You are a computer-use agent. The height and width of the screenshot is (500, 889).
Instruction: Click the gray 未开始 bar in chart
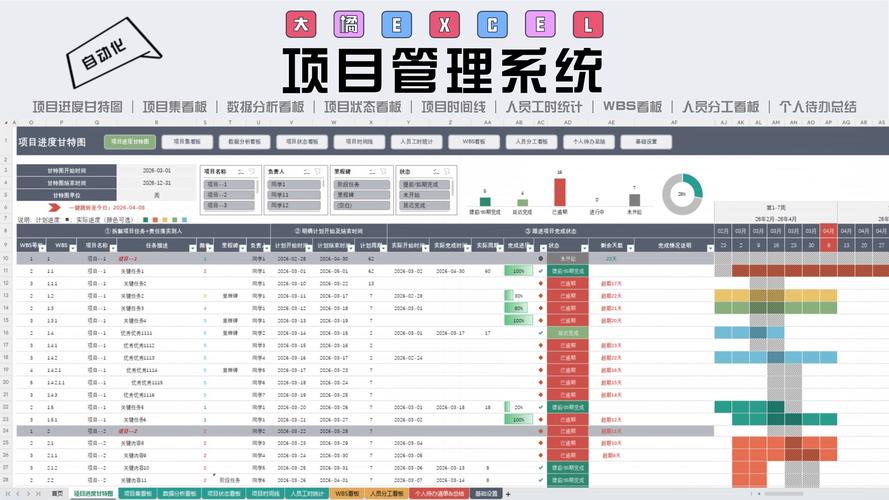(x=634, y=200)
